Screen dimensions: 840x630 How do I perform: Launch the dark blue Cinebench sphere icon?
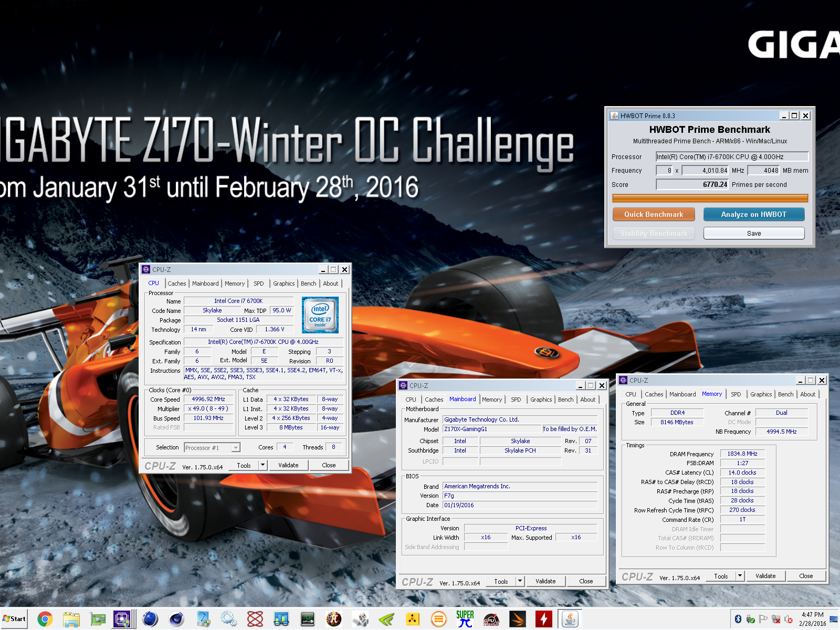tap(176, 619)
